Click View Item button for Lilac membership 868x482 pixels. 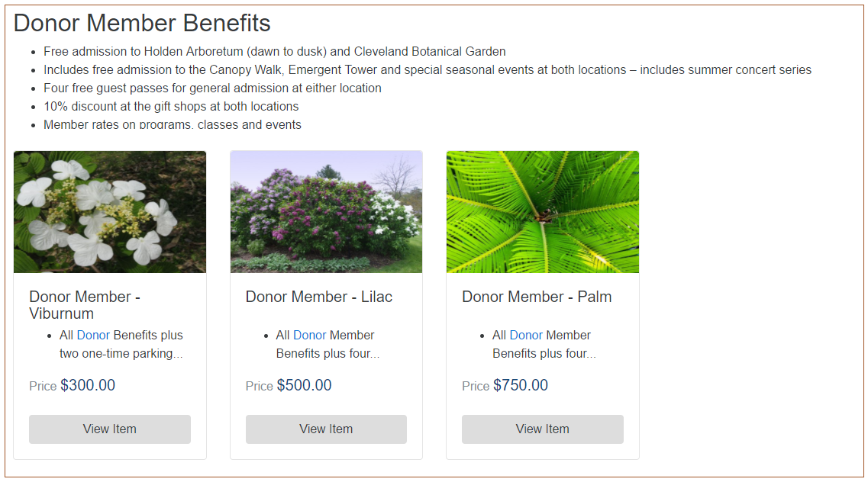pos(326,429)
